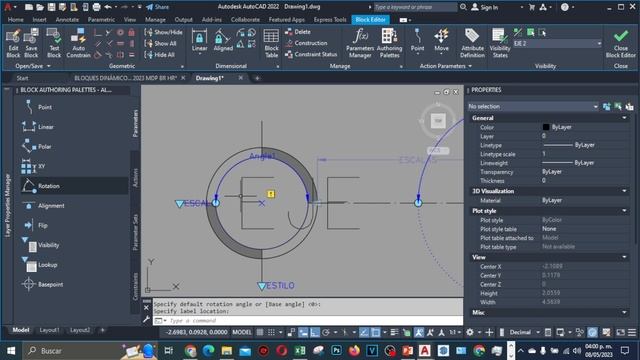Open Decimal units dropdown in status bar

point(525,332)
